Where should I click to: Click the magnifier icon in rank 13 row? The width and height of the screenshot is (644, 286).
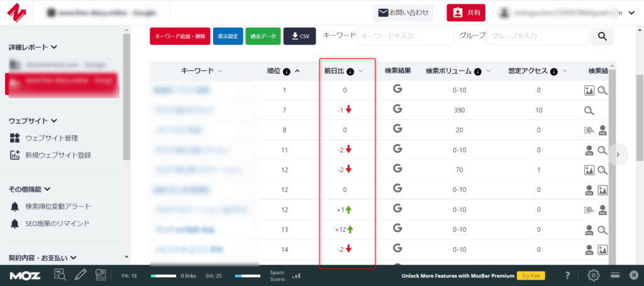(x=602, y=230)
